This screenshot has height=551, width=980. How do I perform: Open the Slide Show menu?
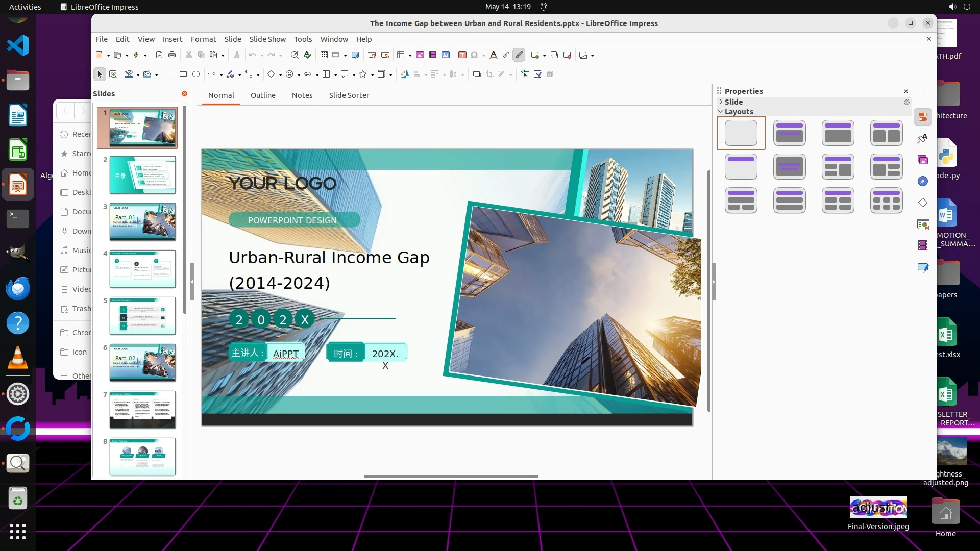(x=267, y=39)
